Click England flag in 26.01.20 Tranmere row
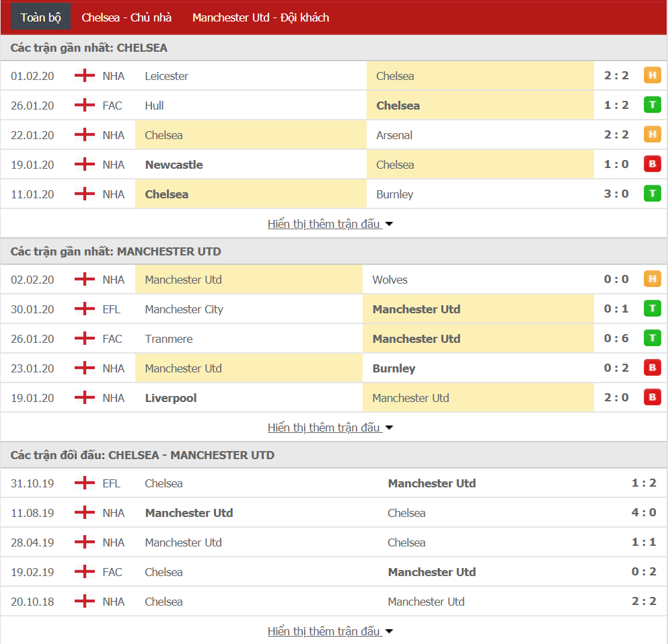Viewport: 668px width, 644px height. tap(85, 338)
